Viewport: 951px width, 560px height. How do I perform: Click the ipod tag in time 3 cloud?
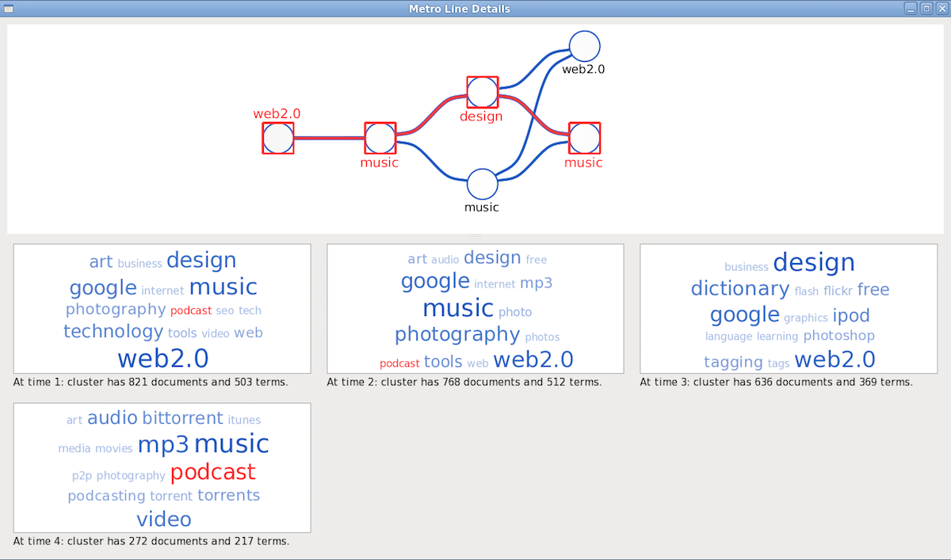(x=851, y=315)
